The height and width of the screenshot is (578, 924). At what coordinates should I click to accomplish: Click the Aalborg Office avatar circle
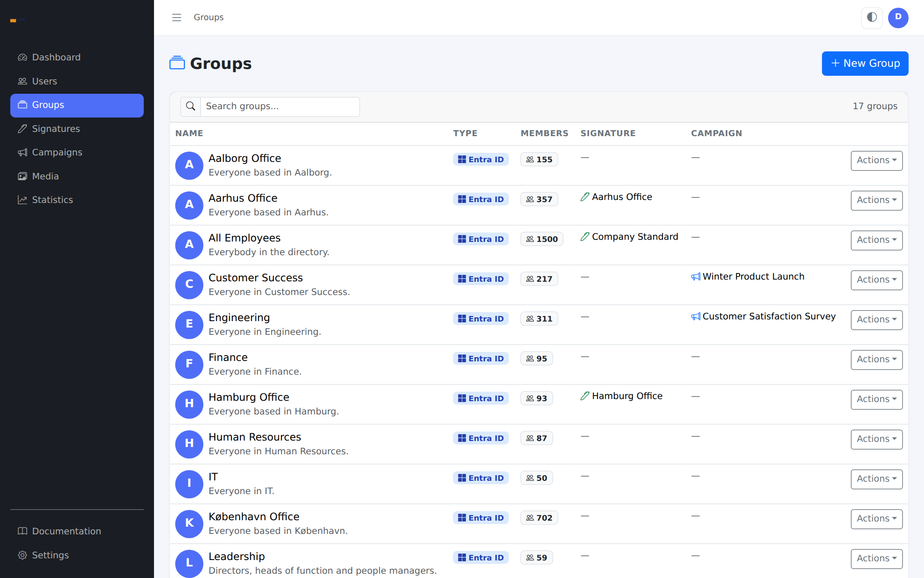[x=189, y=165]
